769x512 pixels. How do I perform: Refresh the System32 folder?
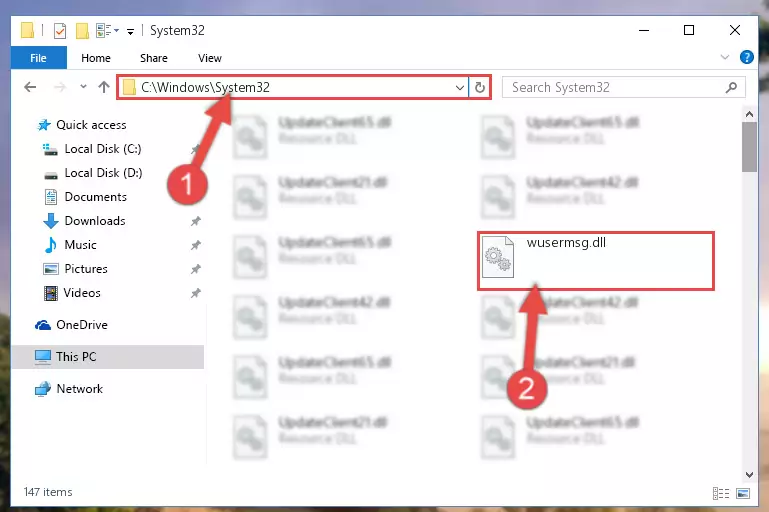[x=480, y=87]
